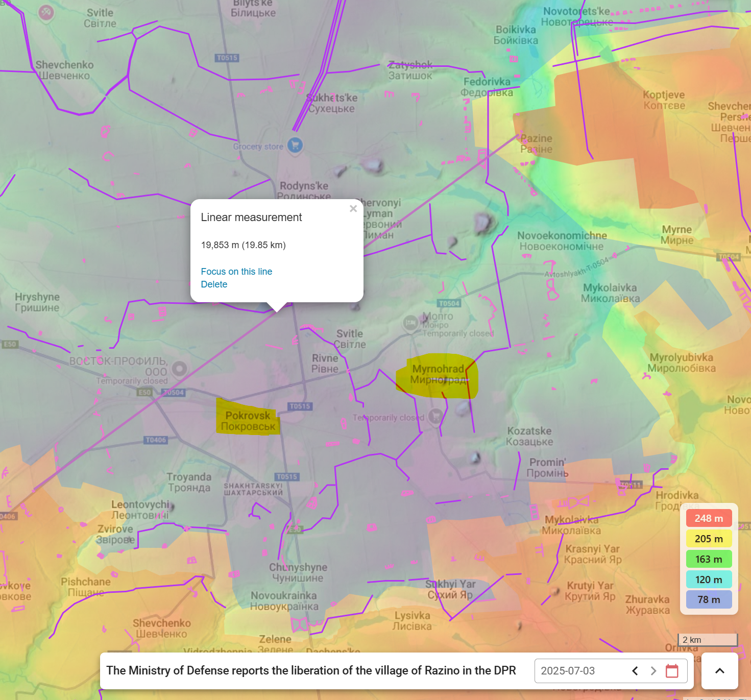Screen dimensions: 751x700
Task: Click the Novoukrainka village label
Action: click(284, 601)
